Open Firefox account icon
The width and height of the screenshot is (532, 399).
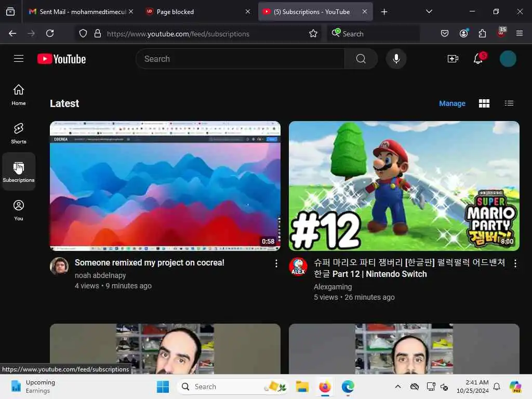click(x=463, y=33)
